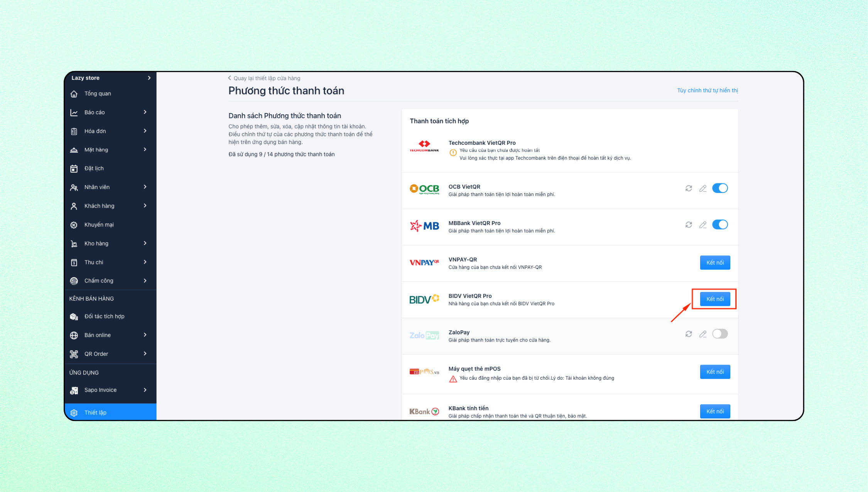Click Tùy chỉnh thứ tự hiển thị link
Viewport: 868px width, 492px height.
[x=707, y=90]
